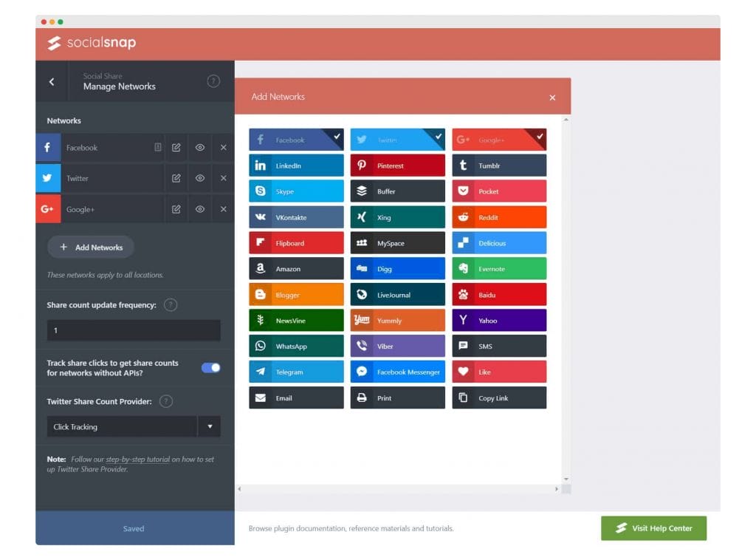Open Twitter Share Count Provider dropdown
Image resolution: width=756 pixels, height=560 pixels.
pos(134,426)
